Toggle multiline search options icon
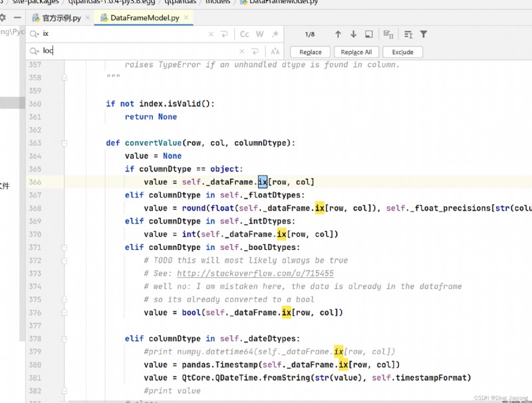532x403 pixels. (x=408, y=35)
